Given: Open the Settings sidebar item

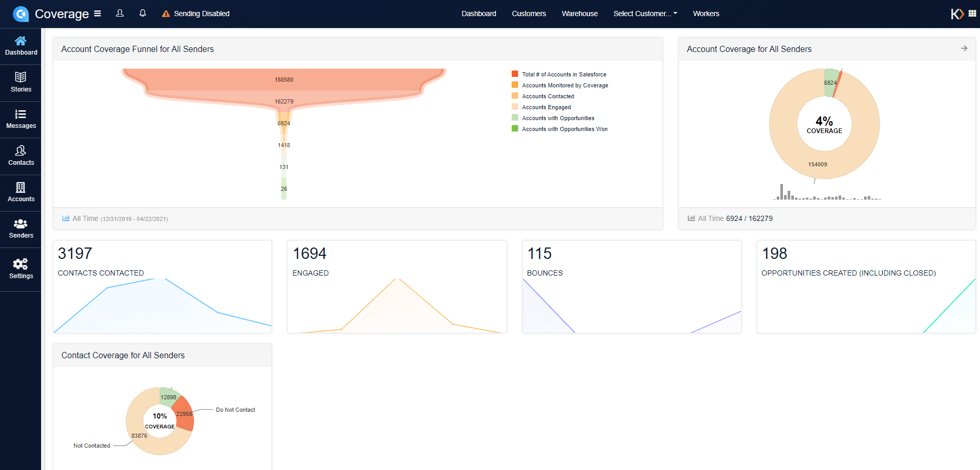Looking at the screenshot, I should pyautogui.click(x=21, y=269).
